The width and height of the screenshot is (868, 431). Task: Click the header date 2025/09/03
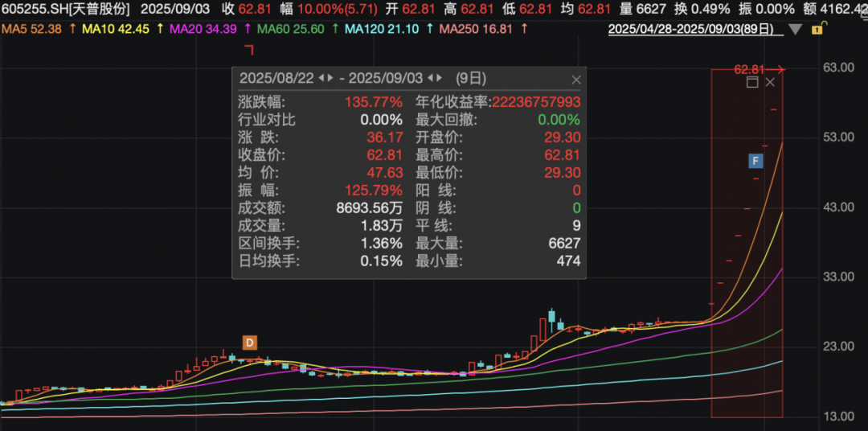[x=177, y=9]
